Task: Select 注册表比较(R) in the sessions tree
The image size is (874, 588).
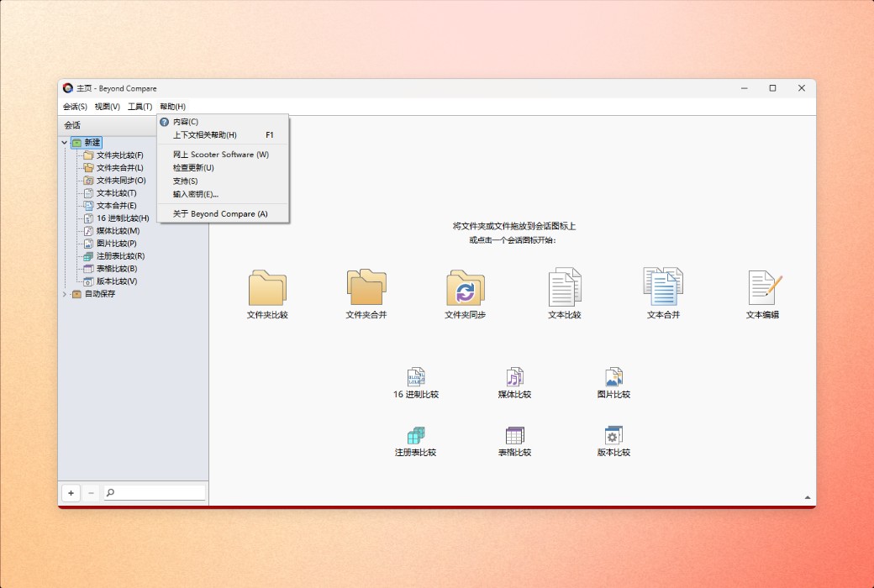Action: point(120,256)
